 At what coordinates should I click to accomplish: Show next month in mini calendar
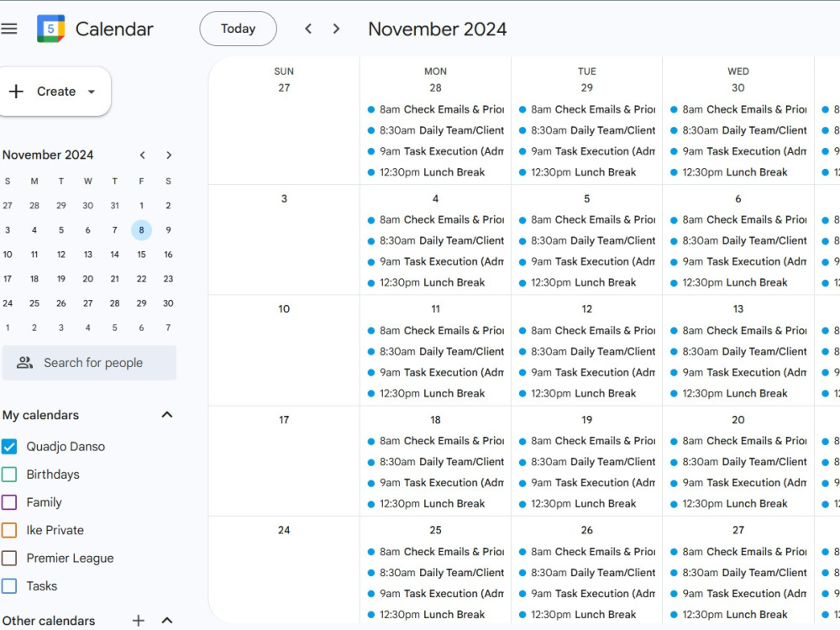pos(169,155)
